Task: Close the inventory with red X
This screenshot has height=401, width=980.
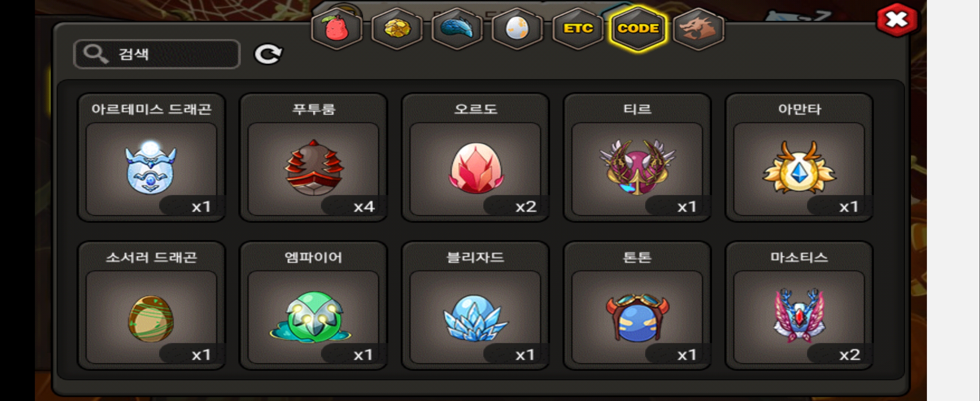Action: pyautogui.click(x=897, y=20)
